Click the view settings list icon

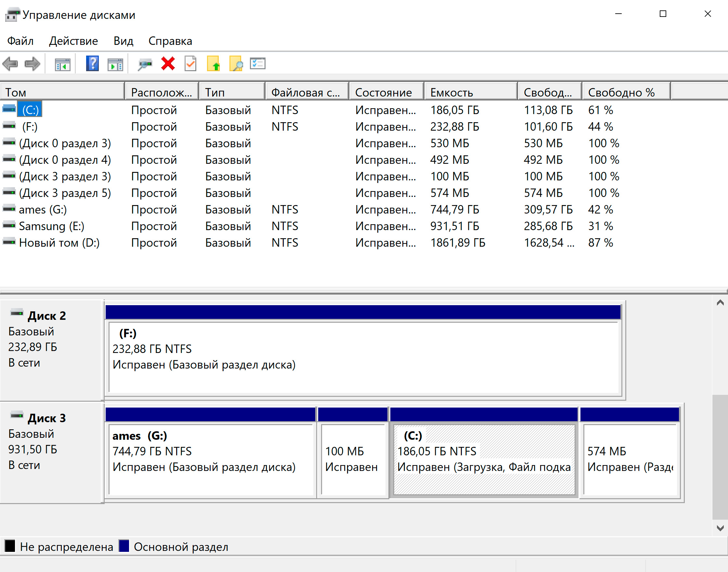point(257,63)
